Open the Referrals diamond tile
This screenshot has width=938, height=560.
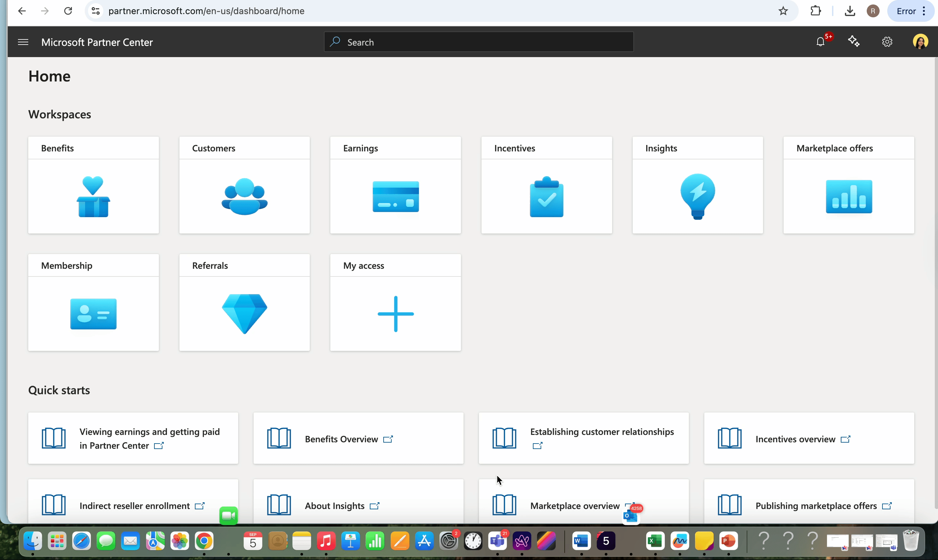(x=245, y=302)
